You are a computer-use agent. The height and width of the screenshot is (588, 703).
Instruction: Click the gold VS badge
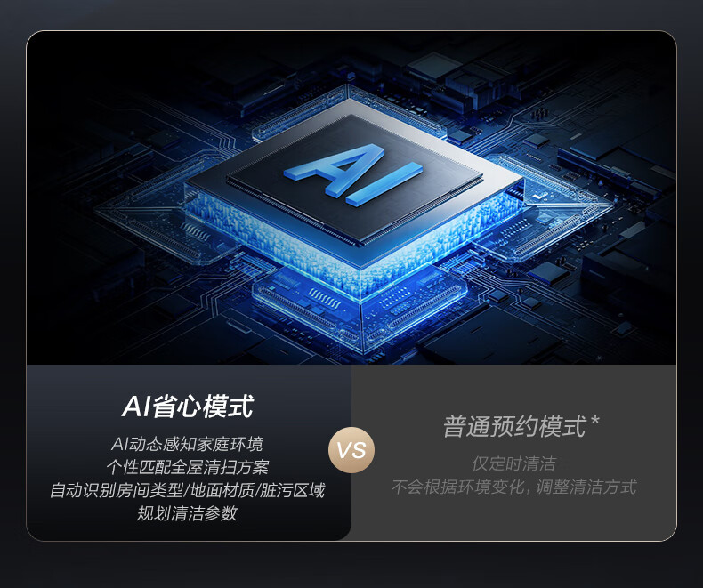[x=351, y=450]
